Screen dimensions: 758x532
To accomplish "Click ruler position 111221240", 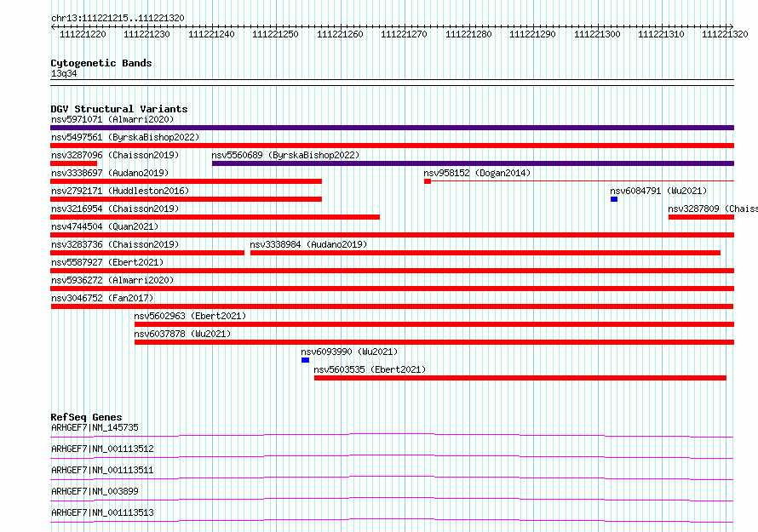I will pyautogui.click(x=211, y=34).
